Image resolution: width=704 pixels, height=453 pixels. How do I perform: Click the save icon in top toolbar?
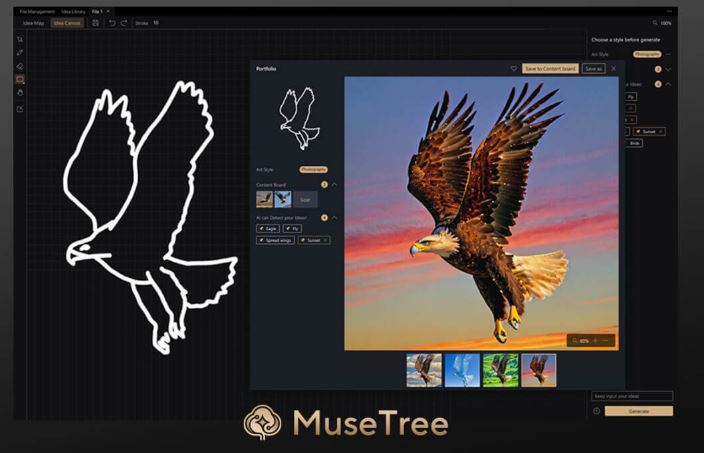point(95,22)
